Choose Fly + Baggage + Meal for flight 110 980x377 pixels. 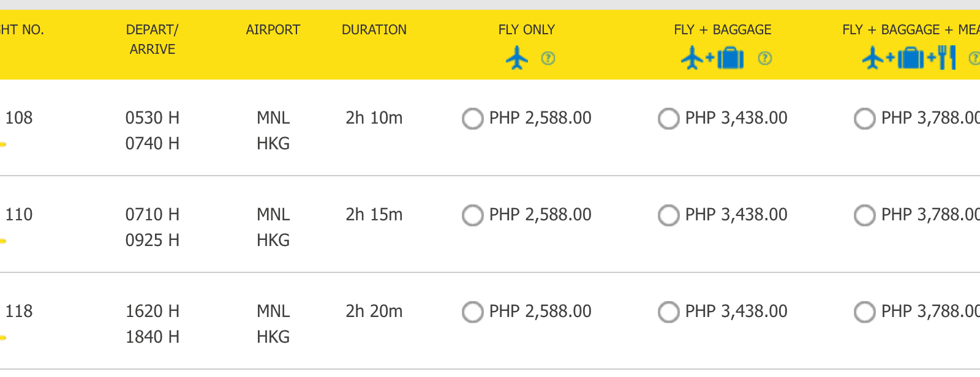pyautogui.click(x=865, y=215)
